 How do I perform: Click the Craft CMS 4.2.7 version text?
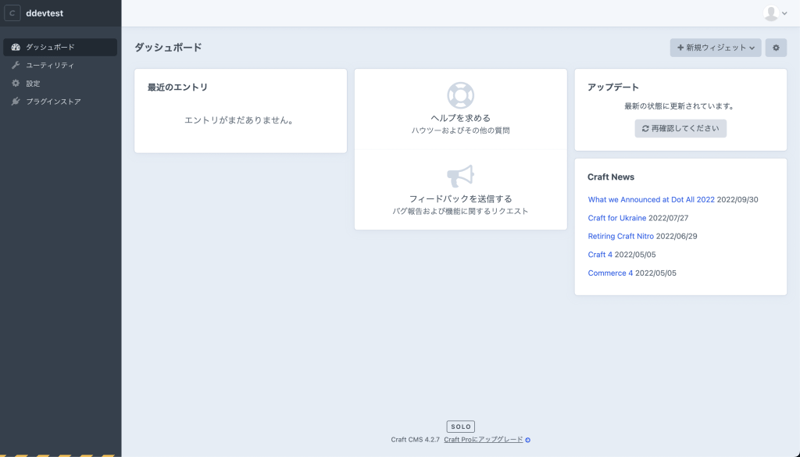[x=415, y=439]
